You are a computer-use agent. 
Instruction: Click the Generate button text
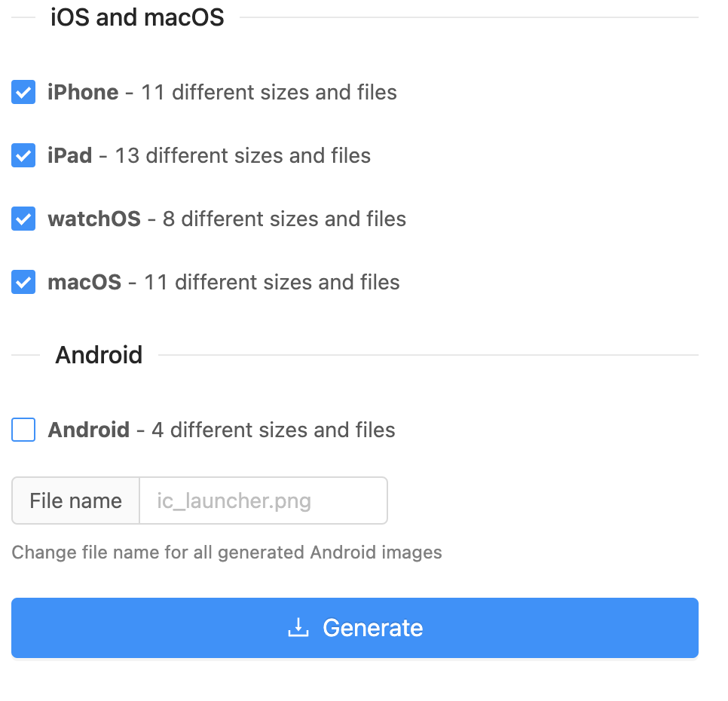click(373, 628)
